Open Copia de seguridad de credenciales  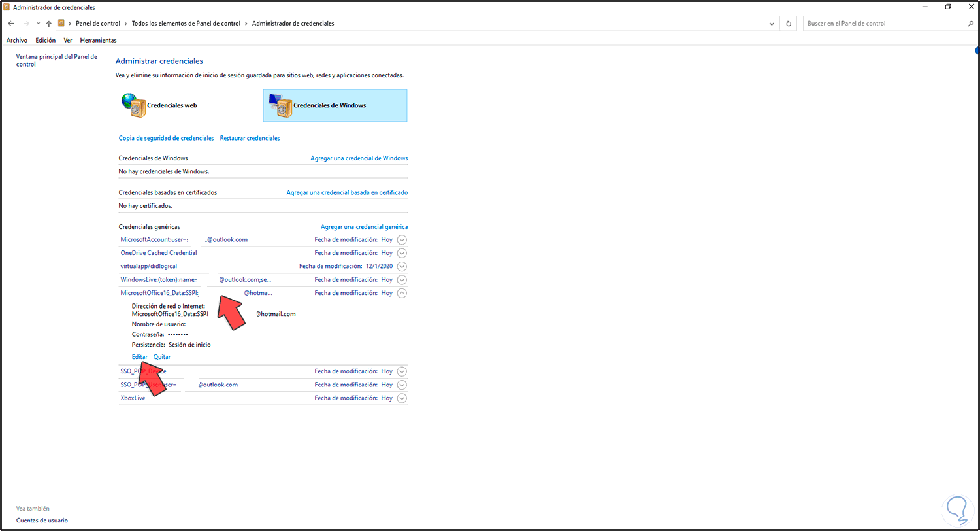pyautogui.click(x=166, y=138)
